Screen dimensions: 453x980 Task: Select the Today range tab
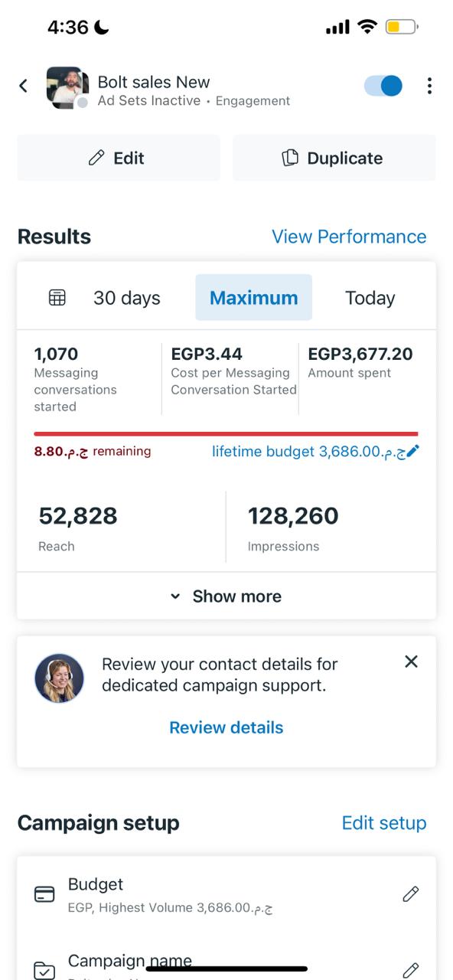tap(370, 298)
